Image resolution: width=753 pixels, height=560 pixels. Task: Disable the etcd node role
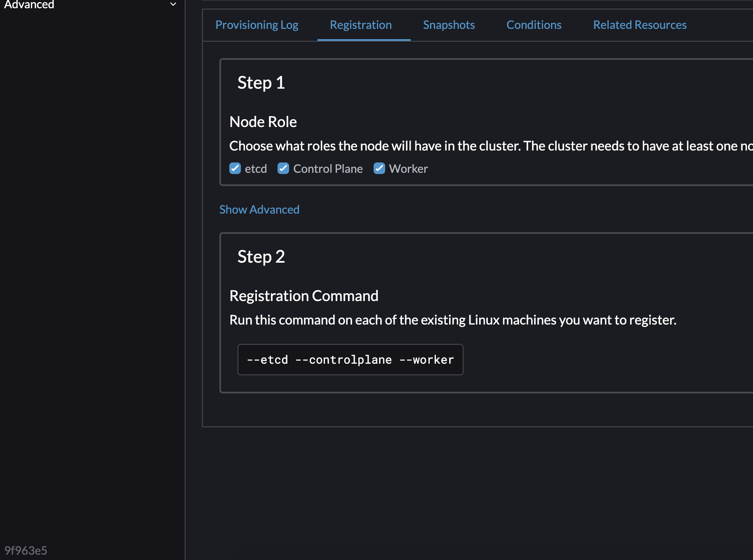click(235, 168)
